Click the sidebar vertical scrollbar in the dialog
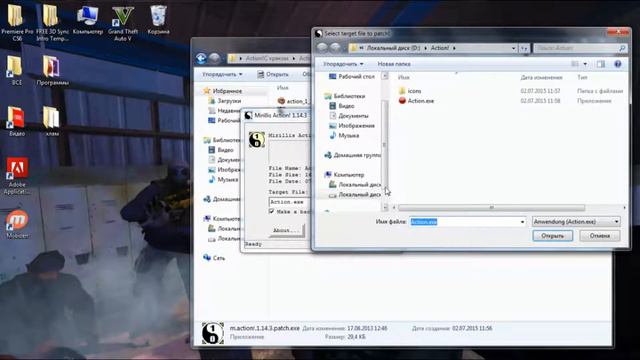 coord(384,145)
